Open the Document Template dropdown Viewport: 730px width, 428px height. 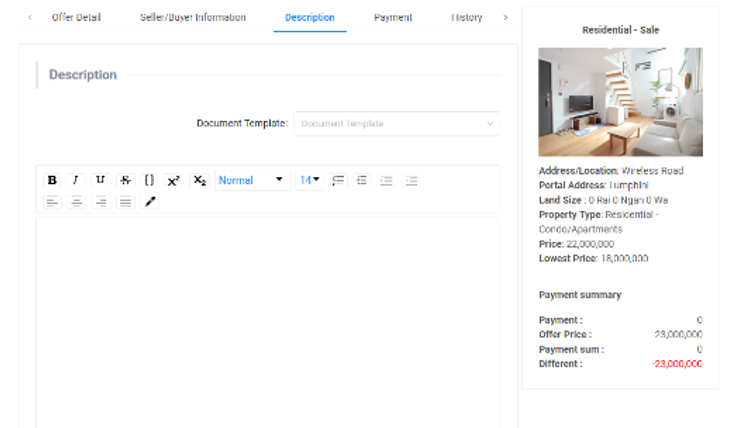click(x=397, y=124)
